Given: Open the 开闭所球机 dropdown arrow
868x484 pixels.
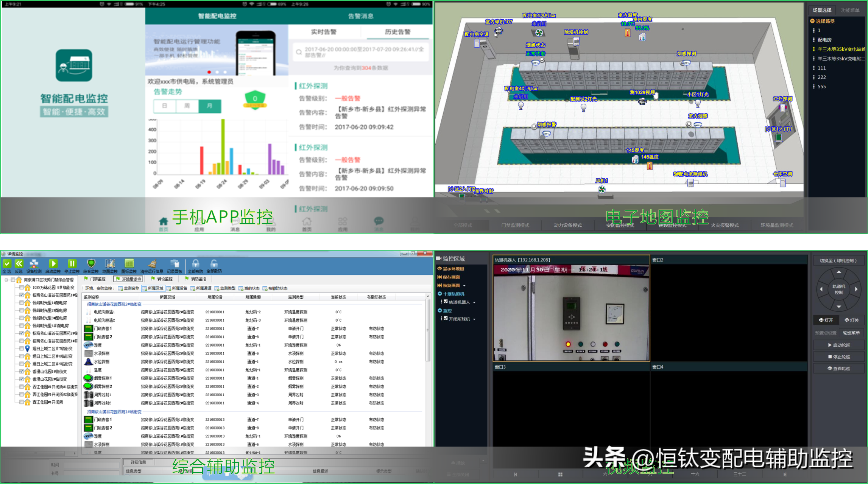Looking at the screenshot, I should click(x=474, y=319).
